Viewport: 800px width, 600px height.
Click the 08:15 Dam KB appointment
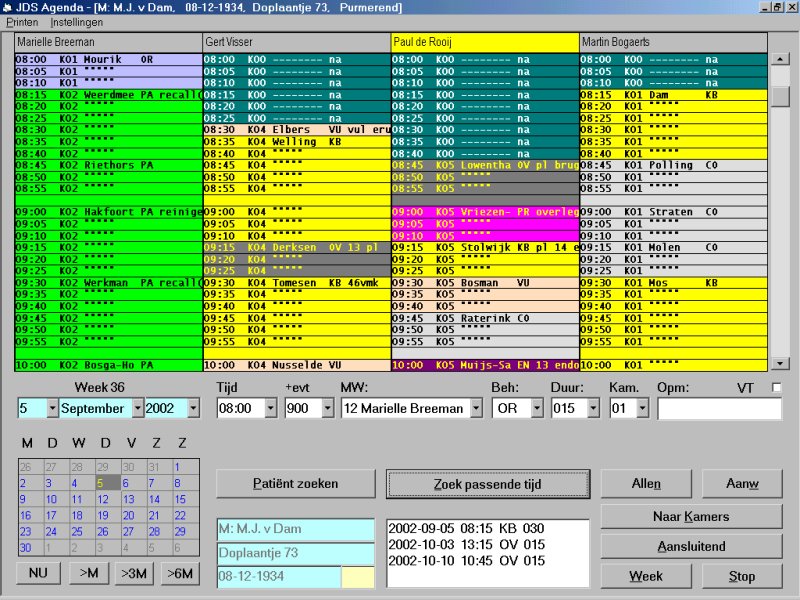[673, 95]
